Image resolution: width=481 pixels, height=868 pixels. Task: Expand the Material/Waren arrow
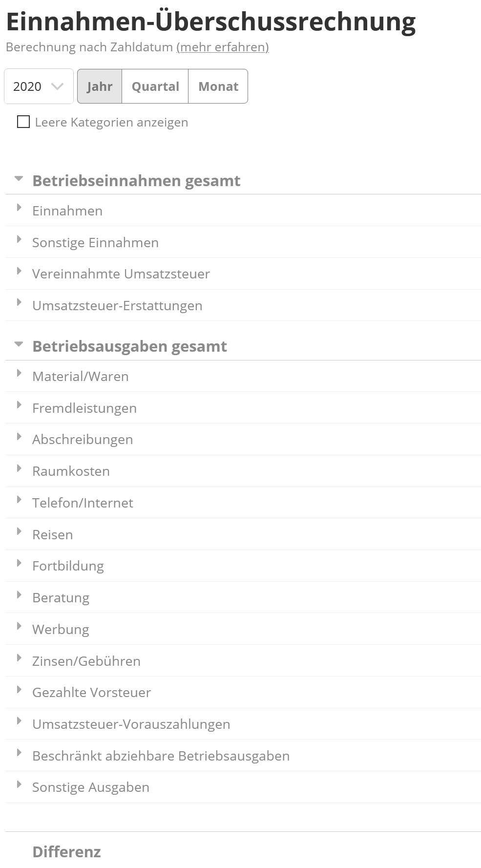click(x=19, y=373)
